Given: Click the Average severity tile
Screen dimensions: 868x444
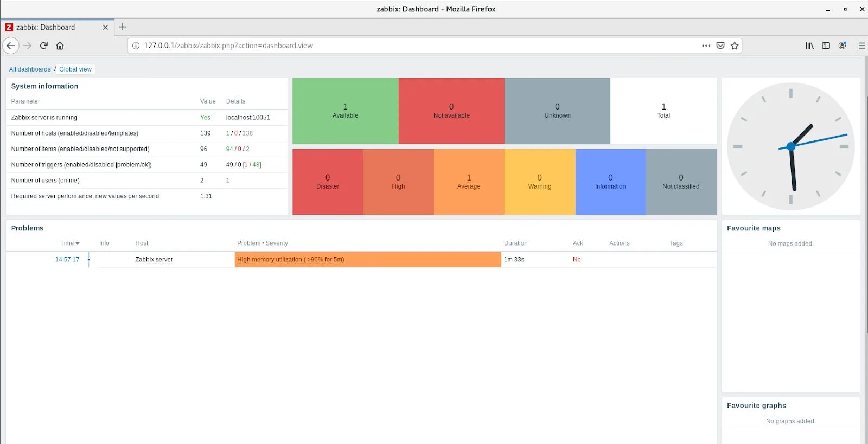Looking at the screenshot, I should (469, 182).
